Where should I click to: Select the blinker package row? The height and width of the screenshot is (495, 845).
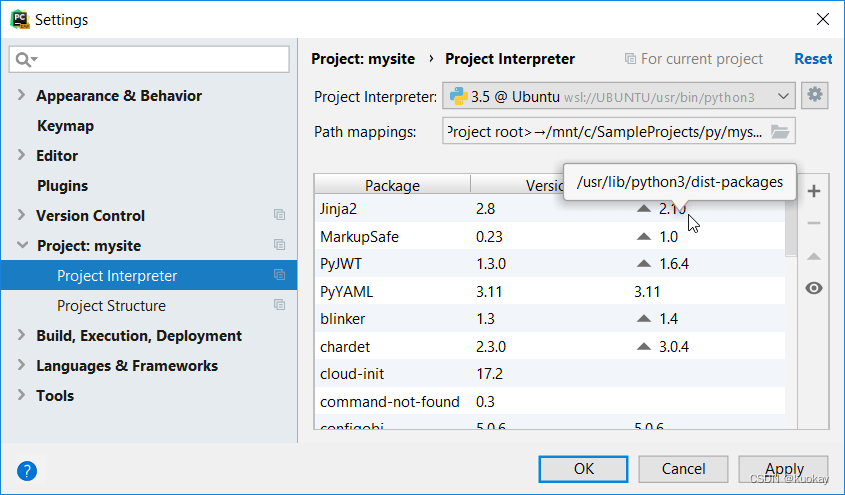click(550, 318)
